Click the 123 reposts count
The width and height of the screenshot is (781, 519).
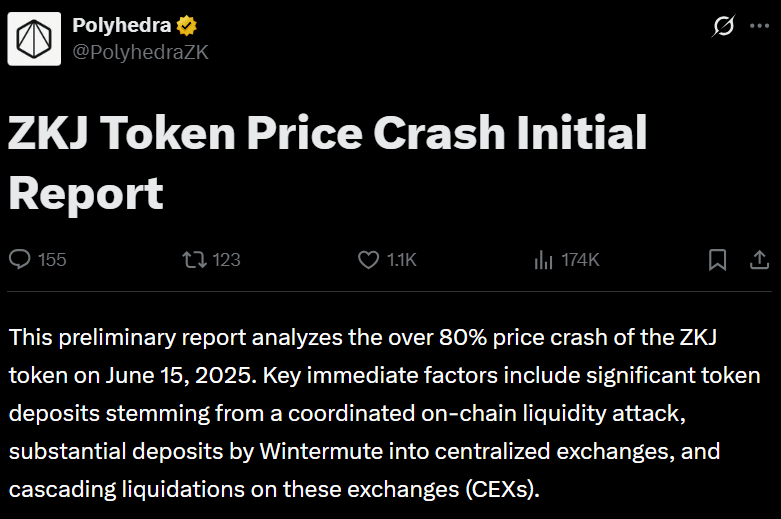227,260
